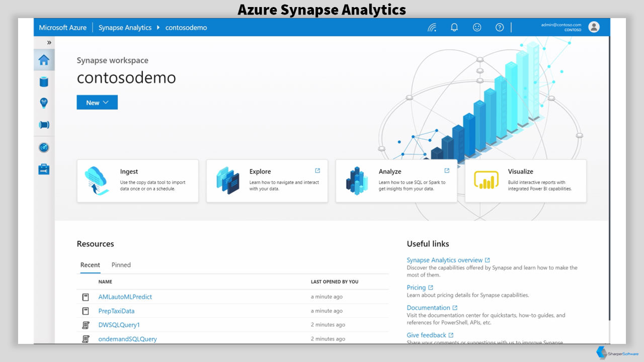
Task: Open the Orchestrate hub pipeline icon
Action: tap(44, 125)
